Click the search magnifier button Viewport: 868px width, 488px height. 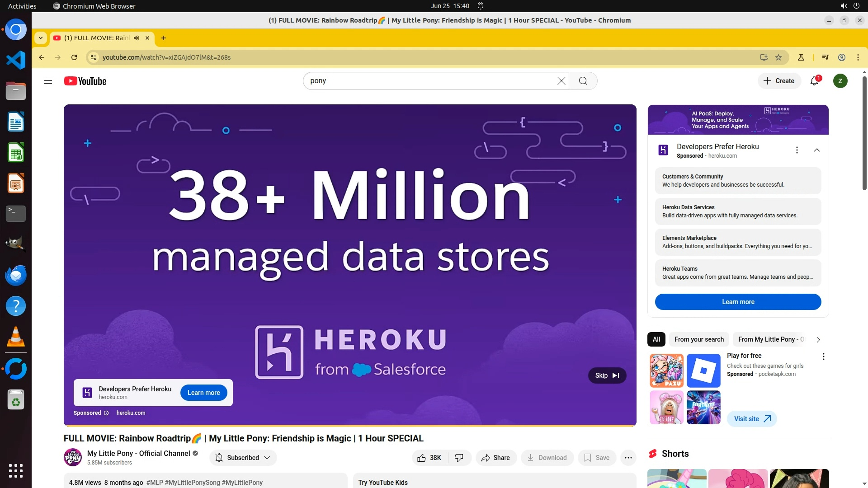583,81
